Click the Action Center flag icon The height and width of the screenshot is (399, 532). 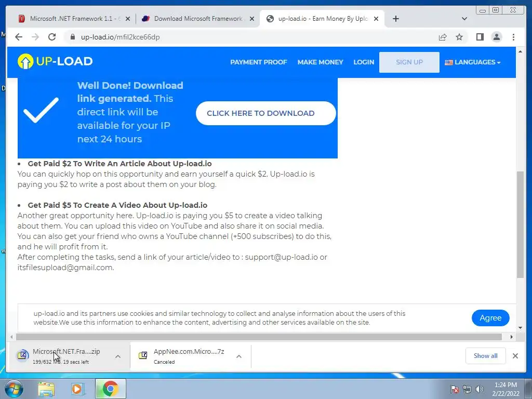[455, 389]
